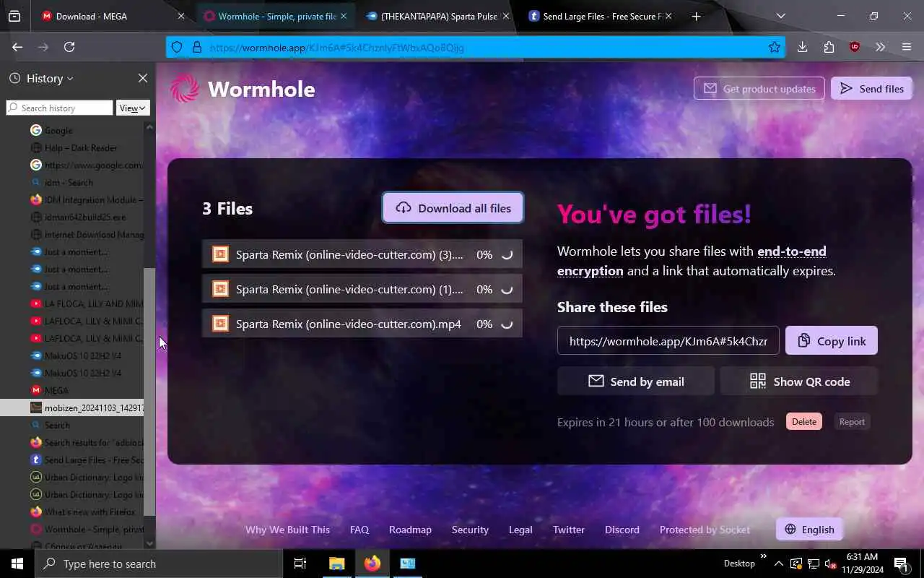Open File Explorer from the taskbar
This screenshot has height=578, width=924.
[x=336, y=564]
